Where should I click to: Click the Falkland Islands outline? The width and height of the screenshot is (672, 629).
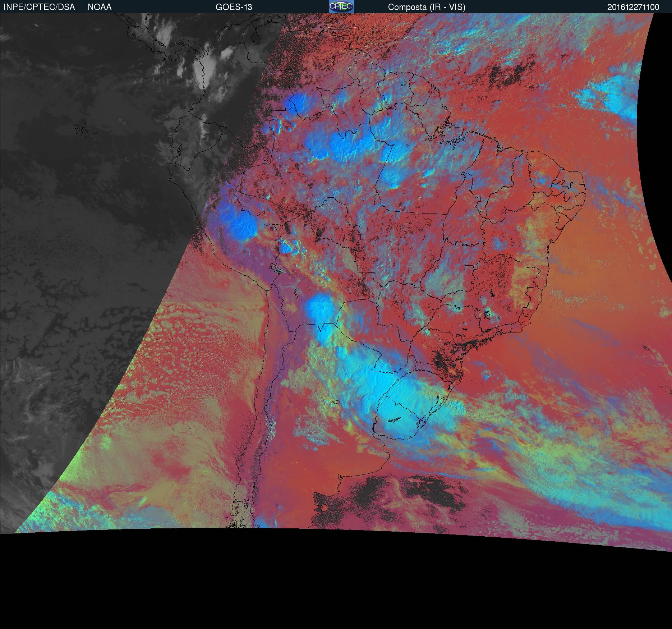[x=319, y=508]
